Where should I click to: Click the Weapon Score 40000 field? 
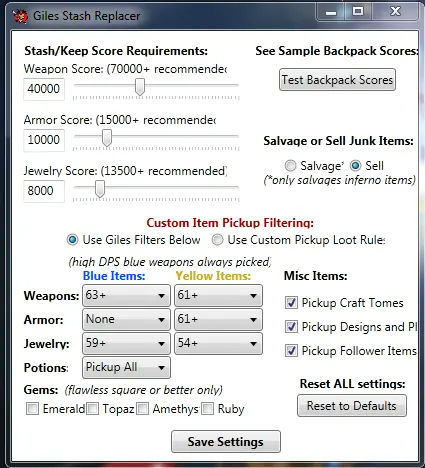pyautogui.click(x=44, y=89)
